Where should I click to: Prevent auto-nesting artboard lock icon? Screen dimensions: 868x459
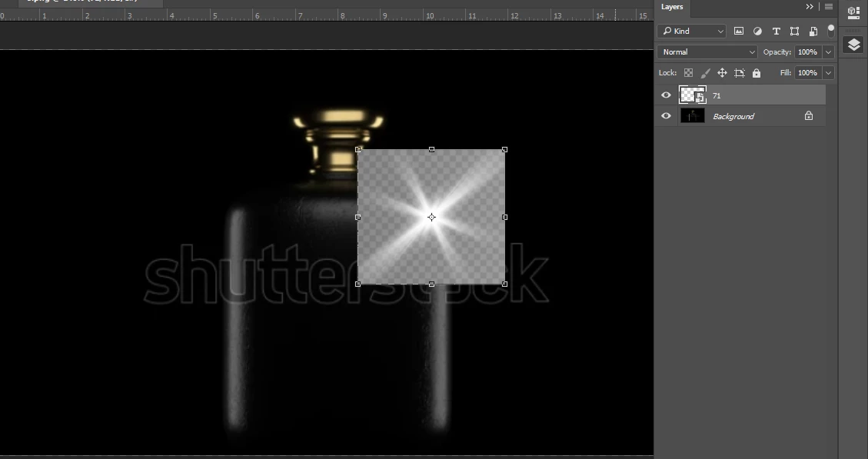739,72
